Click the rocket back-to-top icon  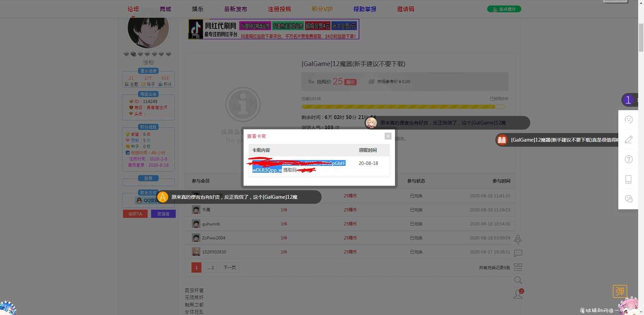518,239
